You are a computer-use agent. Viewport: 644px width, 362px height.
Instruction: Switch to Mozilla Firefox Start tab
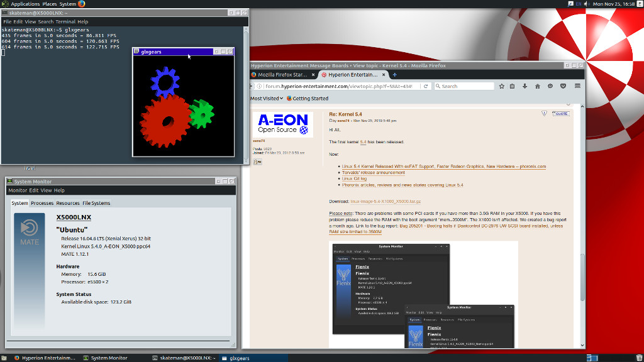click(283, 75)
